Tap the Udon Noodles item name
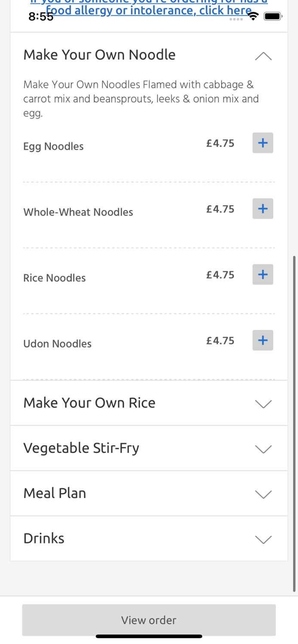Screen dimensions: 298x644 [x=58, y=343]
